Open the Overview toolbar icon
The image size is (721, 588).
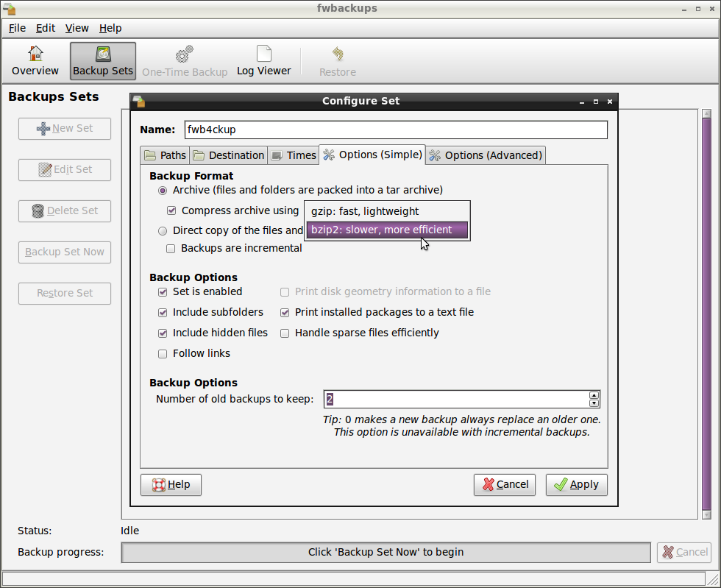[x=35, y=61]
